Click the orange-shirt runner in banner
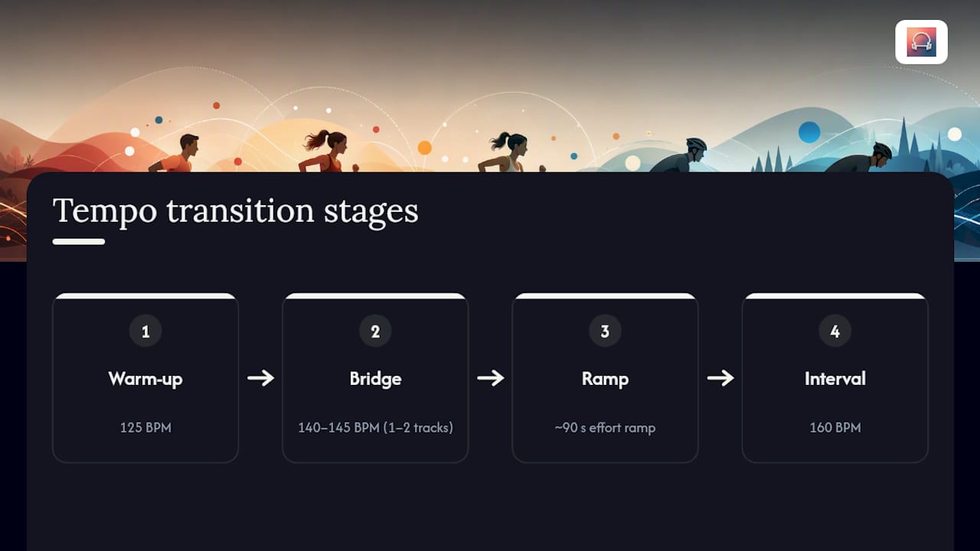Image resolution: width=980 pixels, height=551 pixels. 175,154
